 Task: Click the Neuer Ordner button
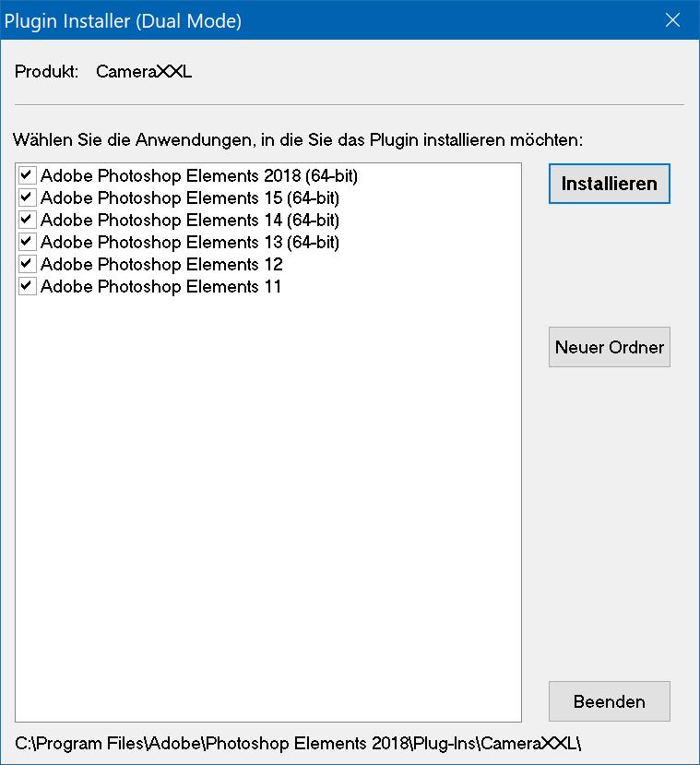pyautogui.click(x=609, y=348)
